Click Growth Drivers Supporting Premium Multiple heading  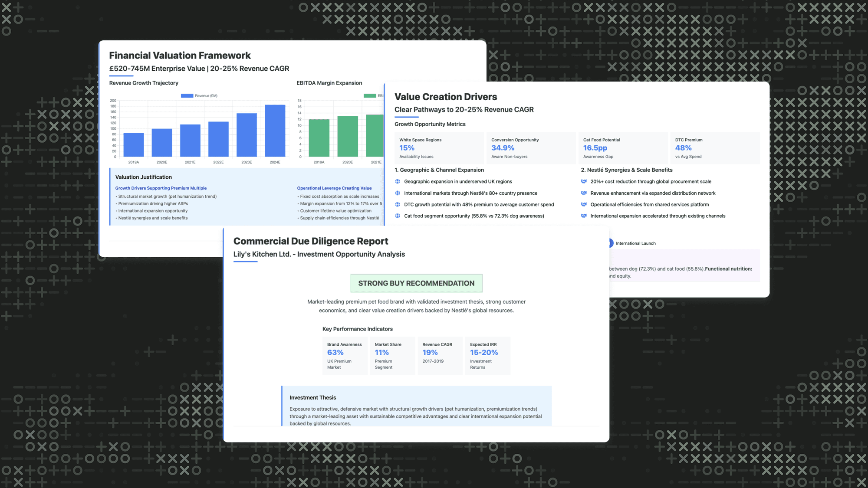[161, 188]
